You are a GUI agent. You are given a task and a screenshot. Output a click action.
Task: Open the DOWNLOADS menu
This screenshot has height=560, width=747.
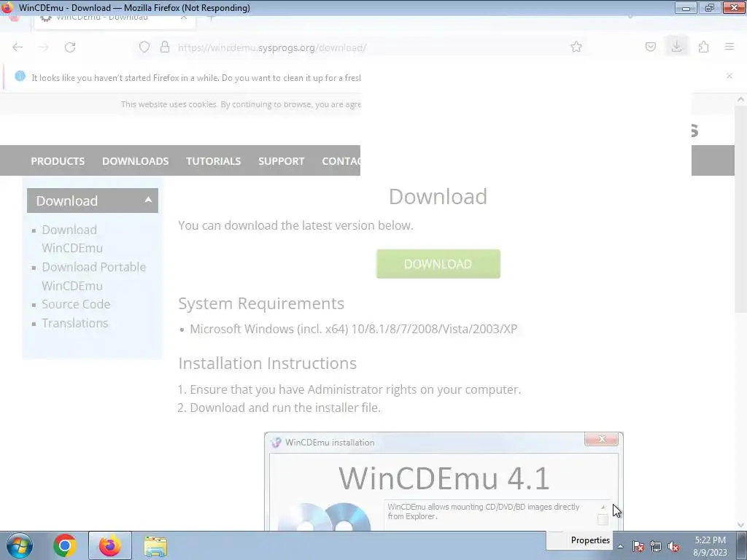click(x=135, y=161)
